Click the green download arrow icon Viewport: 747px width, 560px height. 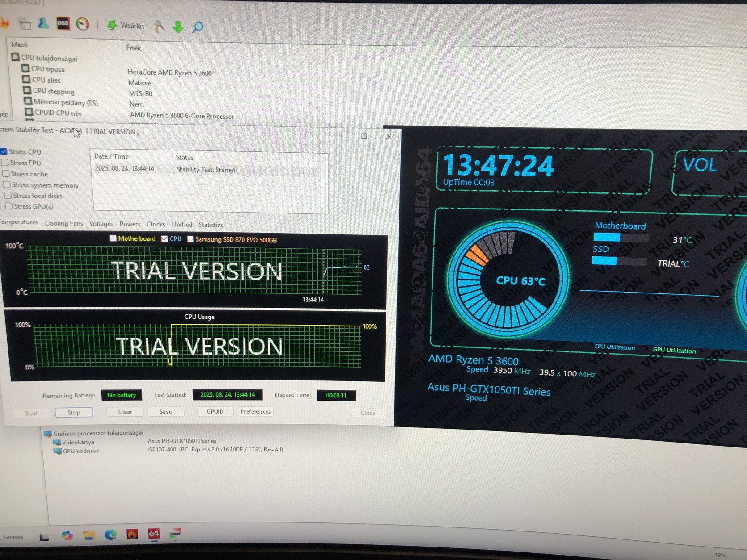point(178,27)
